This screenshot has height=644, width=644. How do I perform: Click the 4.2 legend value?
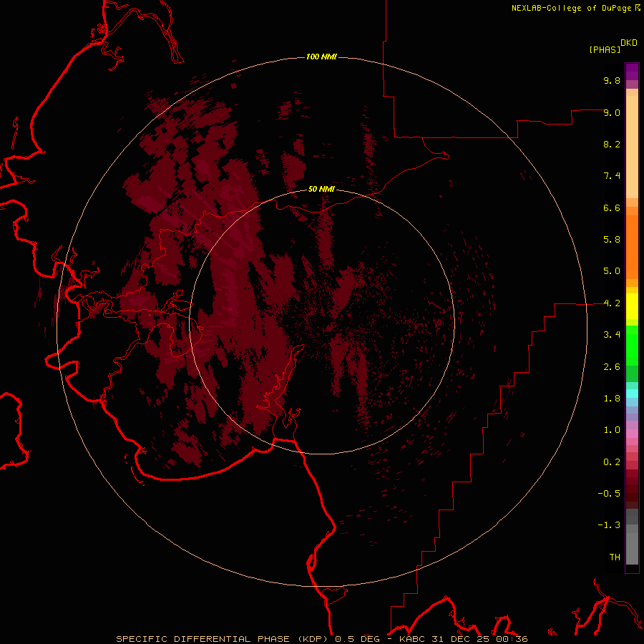coord(612,303)
